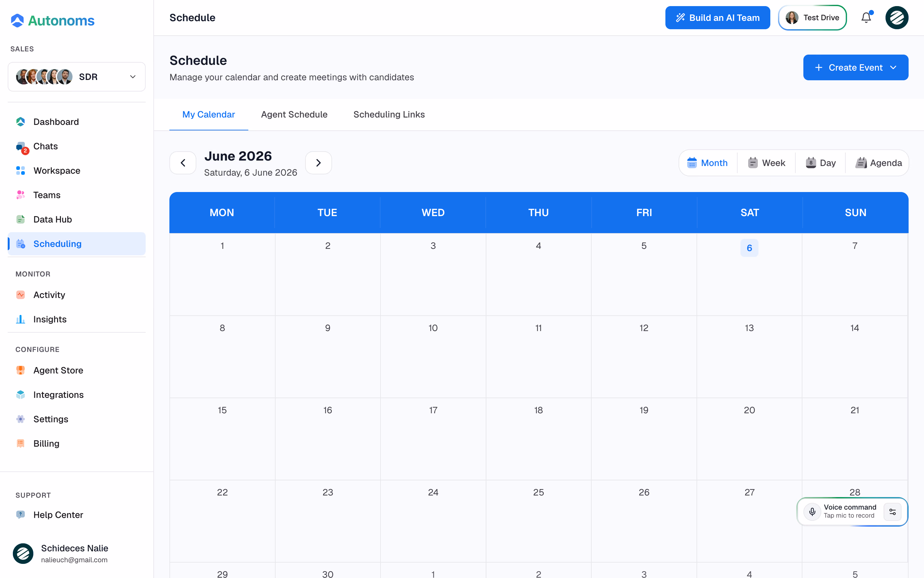Click the June 2026 heading
Screen dimensions: 924x578
(238, 156)
